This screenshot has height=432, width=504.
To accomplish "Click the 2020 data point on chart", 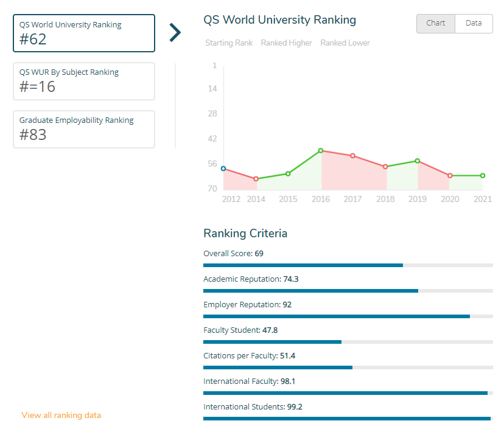I will pyautogui.click(x=450, y=176).
